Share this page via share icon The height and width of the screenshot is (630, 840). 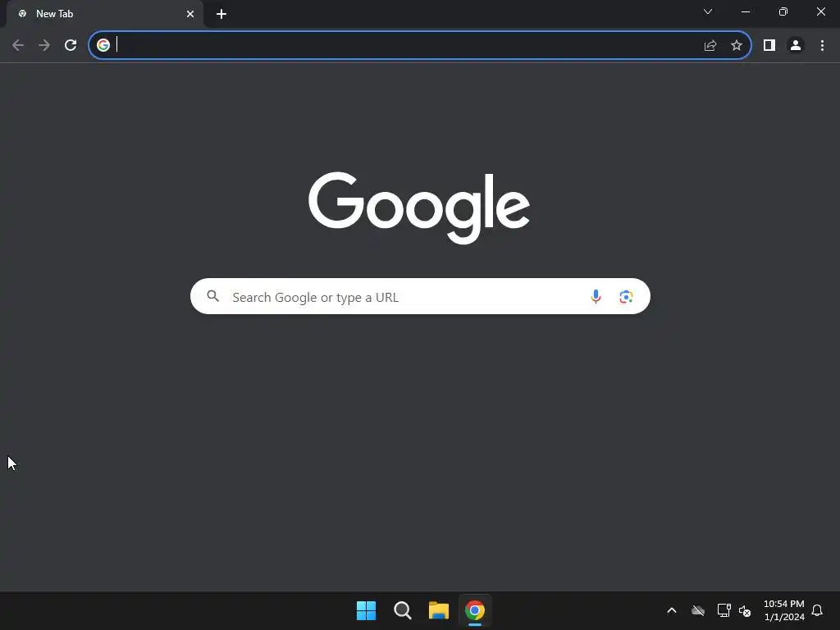tap(710, 45)
